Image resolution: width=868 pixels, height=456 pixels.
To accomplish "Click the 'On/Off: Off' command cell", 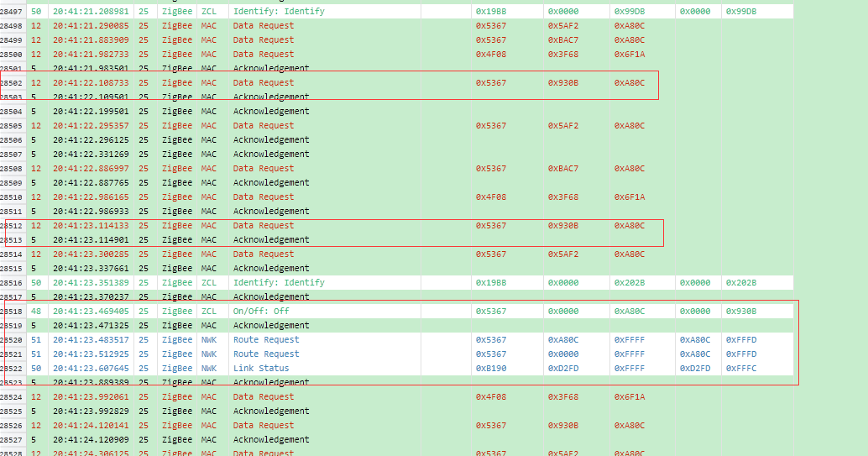I will (261, 312).
